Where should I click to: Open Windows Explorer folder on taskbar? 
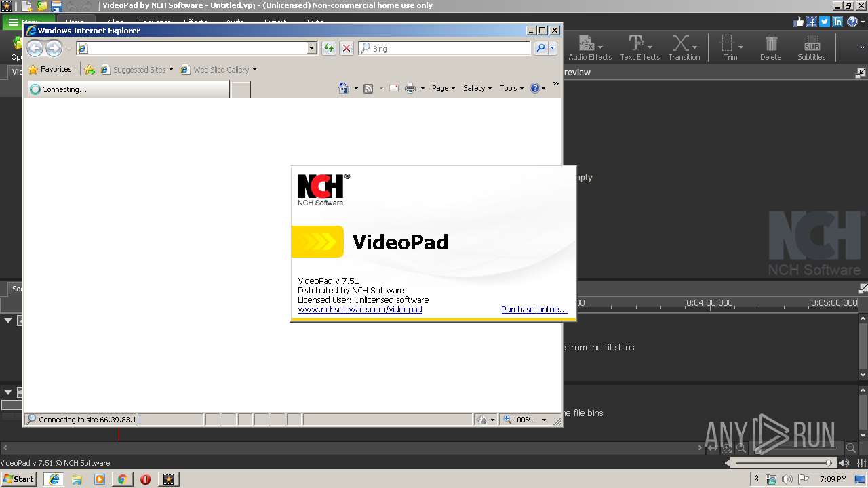coord(77,479)
